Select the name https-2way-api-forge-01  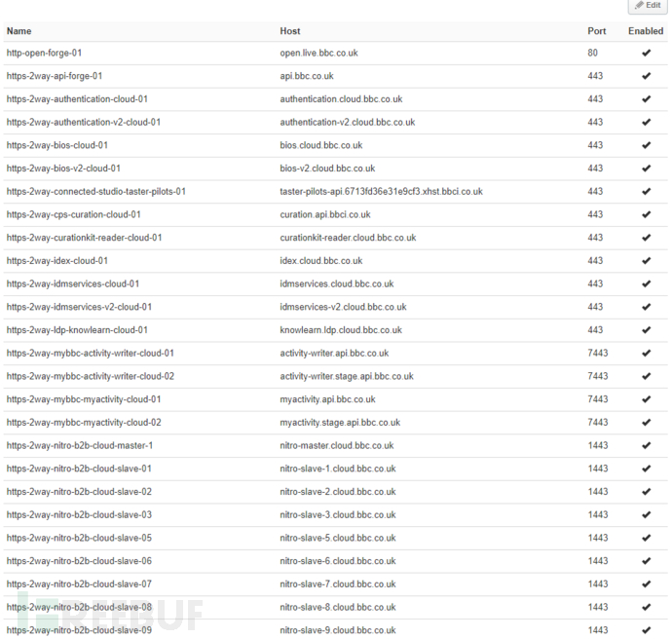[55, 76]
